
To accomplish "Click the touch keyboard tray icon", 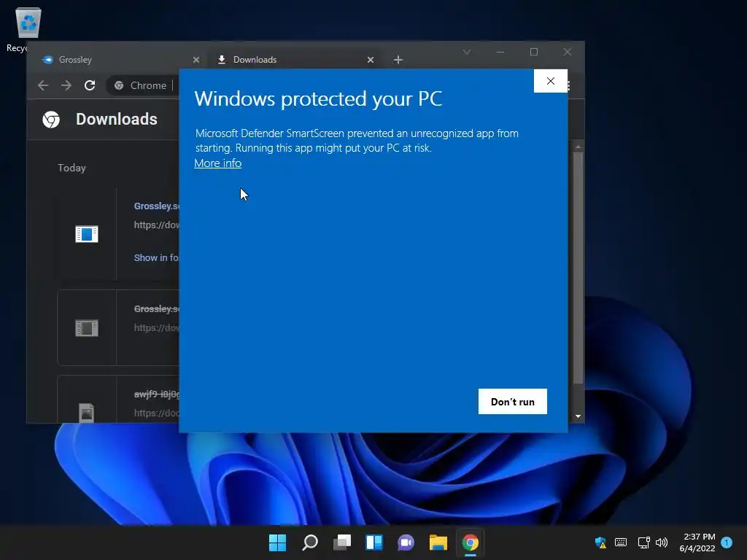I will coord(621,542).
